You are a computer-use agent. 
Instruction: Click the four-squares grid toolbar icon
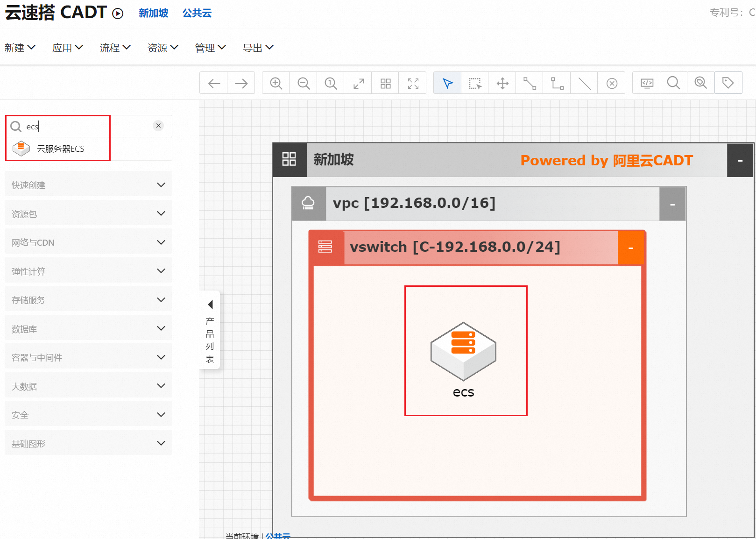tap(385, 83)
